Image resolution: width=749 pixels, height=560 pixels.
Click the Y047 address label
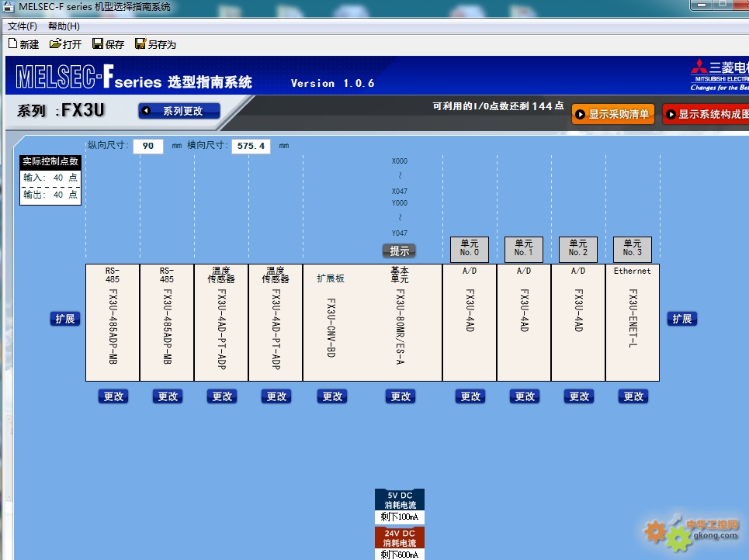[x=400, y=233]
